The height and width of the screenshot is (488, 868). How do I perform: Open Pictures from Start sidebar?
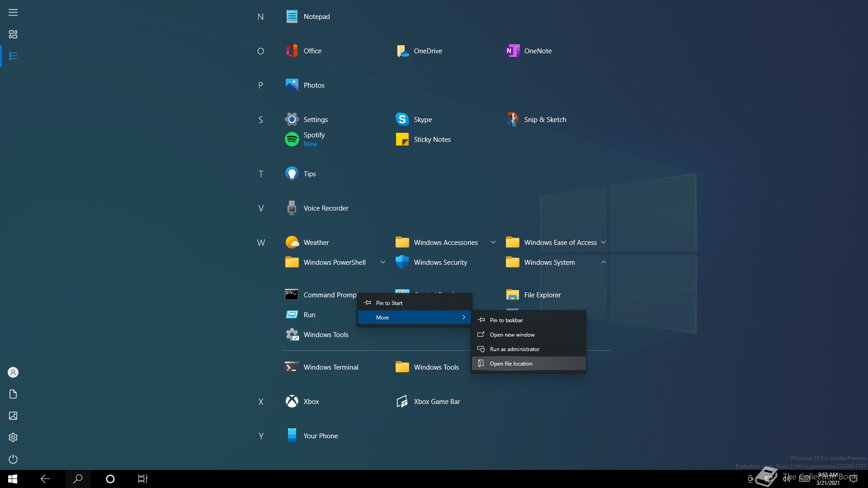pos(13,416)
